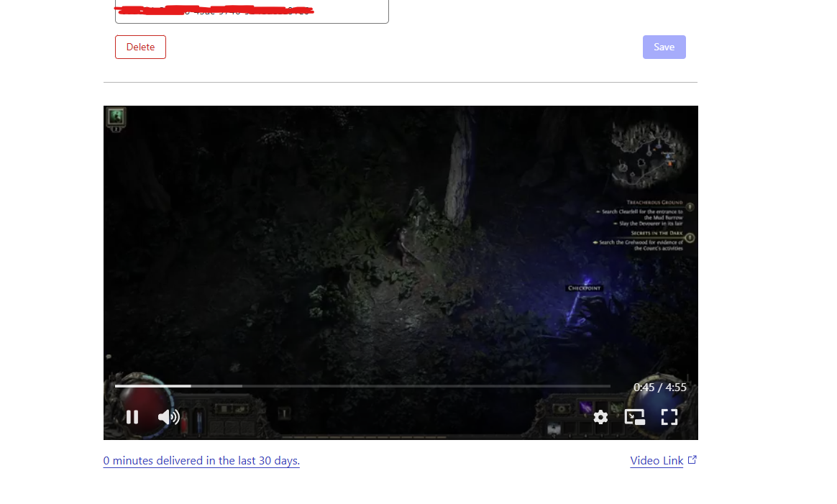The width and height of the screenshot is (837, 504).
Task: Click the 0:45 / 4:55 time display
Action: point(660,388)
